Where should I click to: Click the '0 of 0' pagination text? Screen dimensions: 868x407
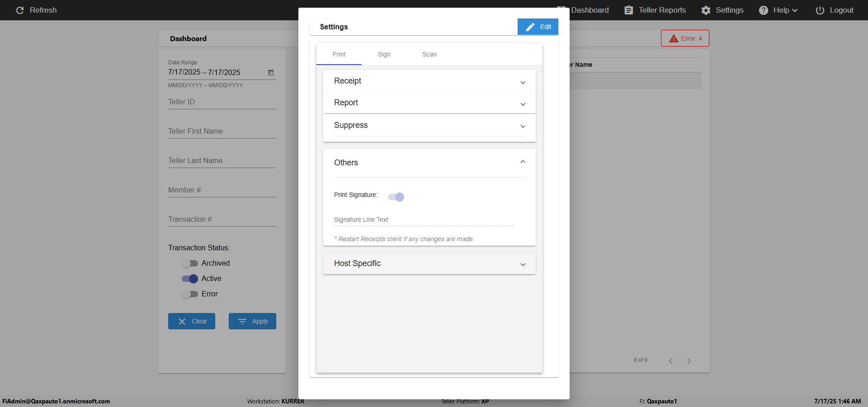tap(641, 360)
